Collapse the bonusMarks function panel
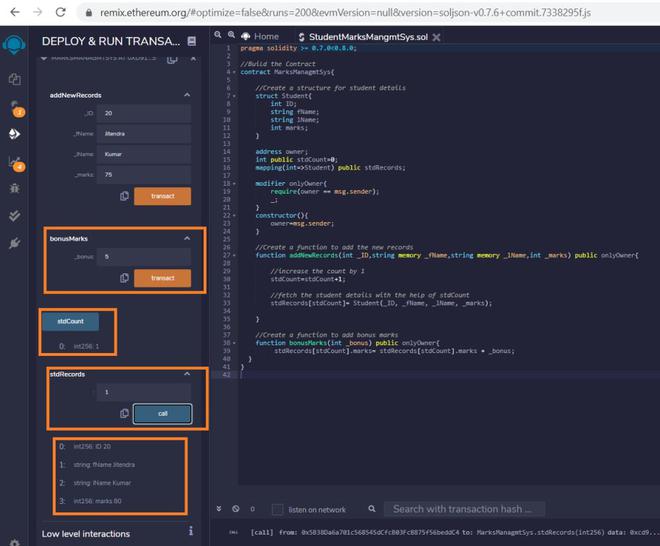Image resolution: width=660 pixels, height=546 pixels. click(187, 239)
